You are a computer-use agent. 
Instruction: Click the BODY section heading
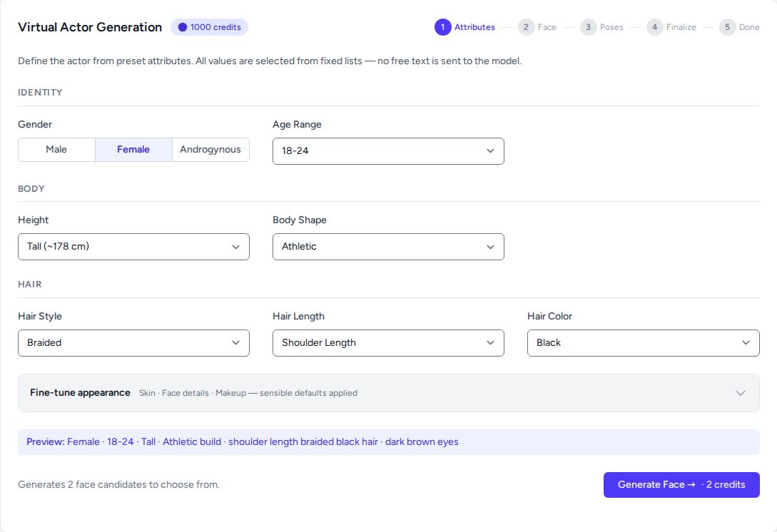click(x=31, y=189)
